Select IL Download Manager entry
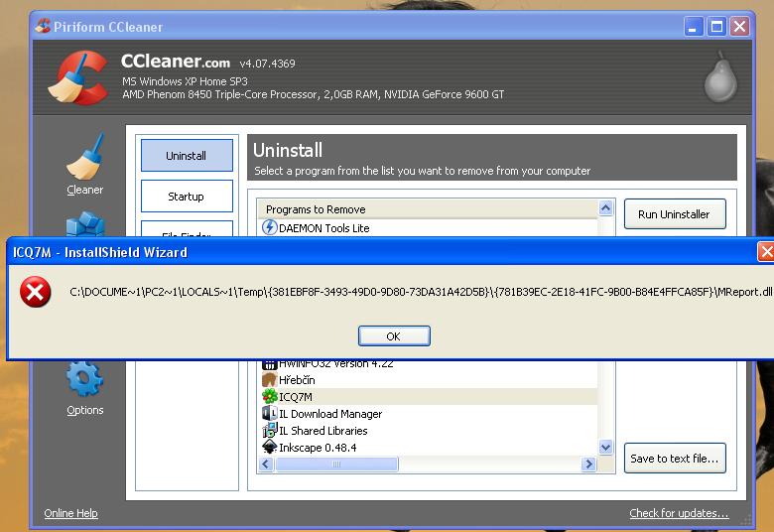The height and width of the screenshot is (532, 774). (x=427, y=413)
